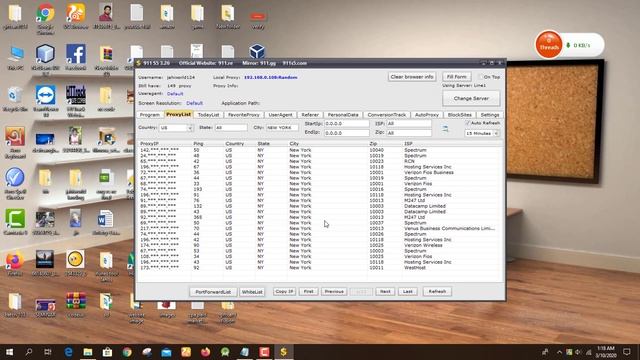Go to the First page of proxies
This screenshot has height=360, width=640.
(x=309, y=291)
